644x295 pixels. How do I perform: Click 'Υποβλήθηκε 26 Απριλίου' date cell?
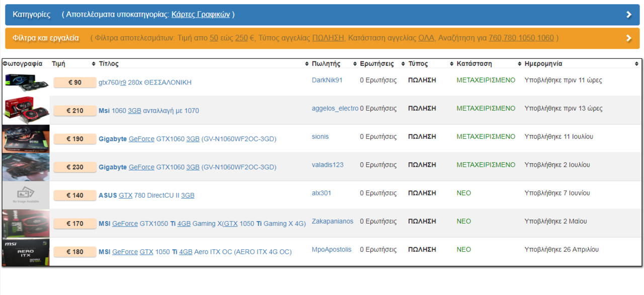pyautogui.click(x=561, y=249)
